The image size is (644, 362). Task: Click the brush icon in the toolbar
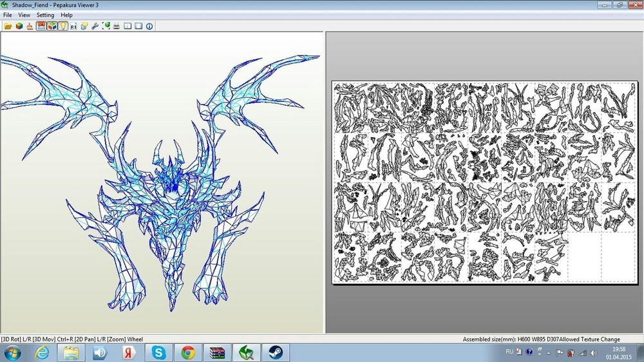pyautogui.click(x=30, y=26)
